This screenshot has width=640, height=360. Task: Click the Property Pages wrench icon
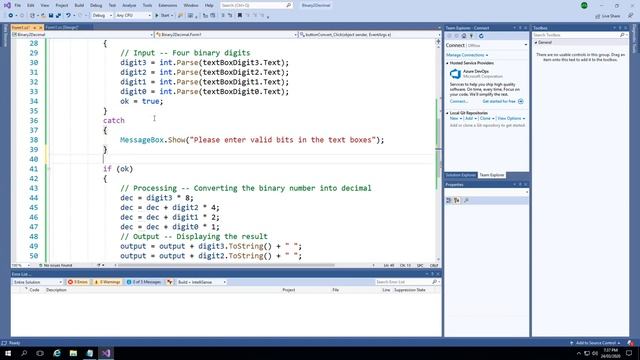466,200
